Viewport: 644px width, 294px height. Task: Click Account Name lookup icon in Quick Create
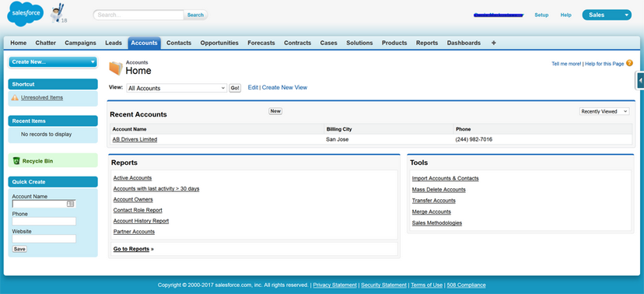click(70, 204)
